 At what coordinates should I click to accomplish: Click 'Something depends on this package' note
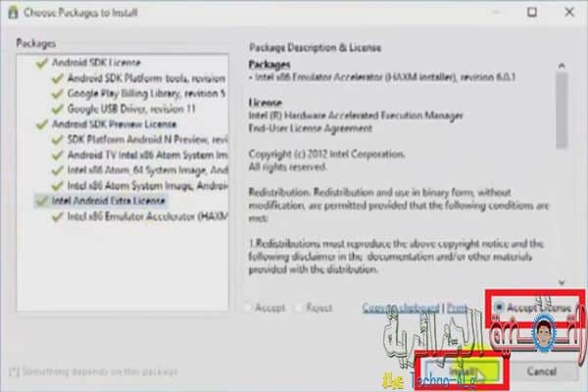coord(93,371)
